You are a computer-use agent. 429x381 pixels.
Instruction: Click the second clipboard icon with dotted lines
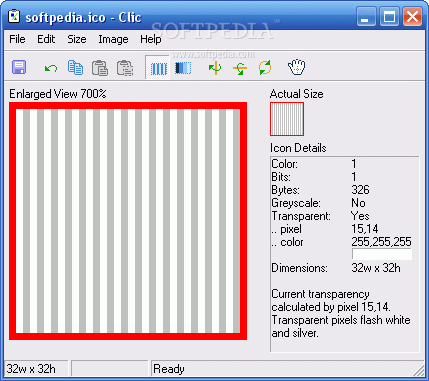click(125, 68)
